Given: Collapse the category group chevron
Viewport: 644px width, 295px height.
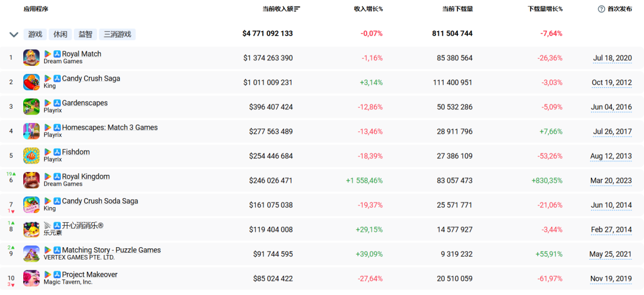Looking at the screenshot, I should (x=14, y=35).
